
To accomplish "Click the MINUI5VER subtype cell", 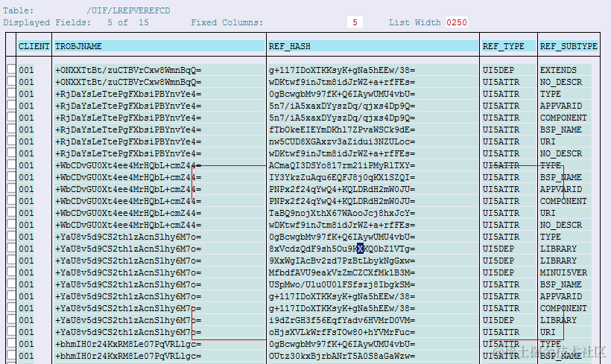I will click(563, 272).
